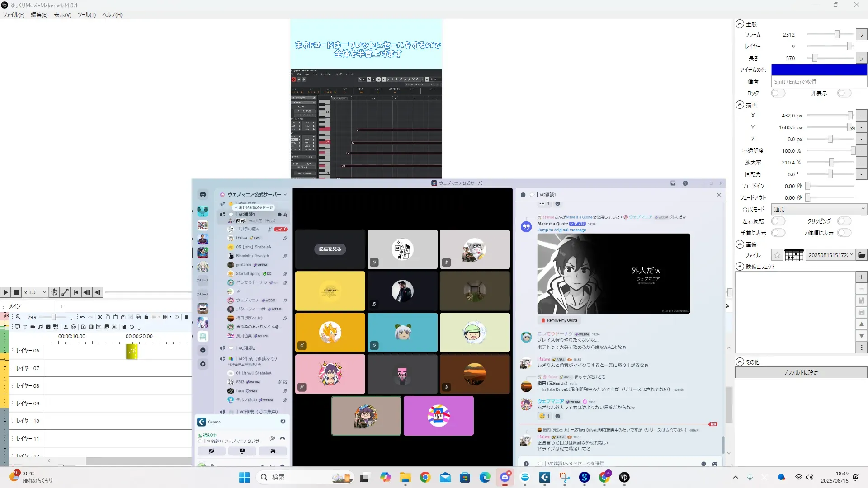Add a text item with the T icon
This screenshot has width=868, height=488.
click(x=25, y=327)
